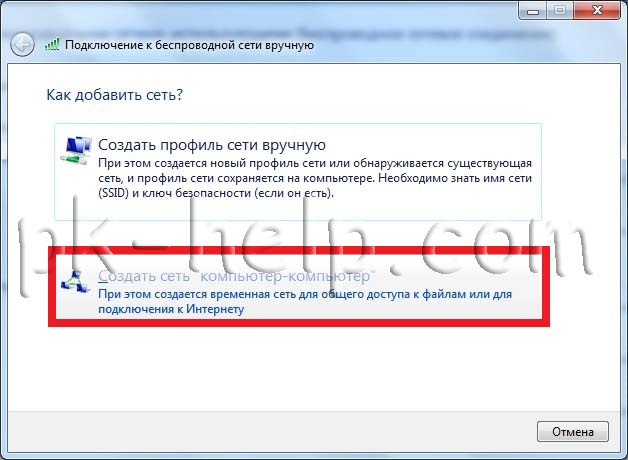Click text 'При этом создается новый профиль сети'
Image resolution: width=628 pixels, height=460 pixels.
(213, 163)
